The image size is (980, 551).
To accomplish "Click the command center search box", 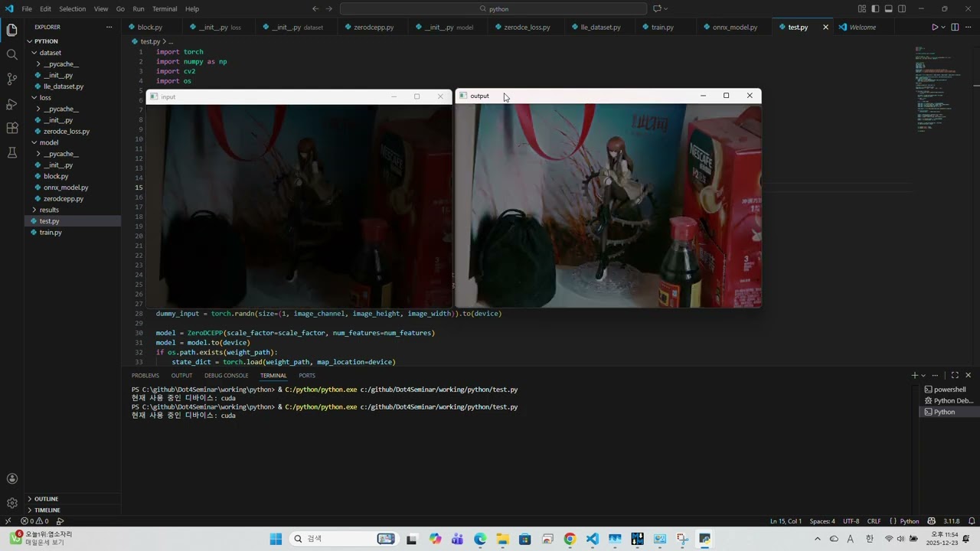I will tap(494, 8).
